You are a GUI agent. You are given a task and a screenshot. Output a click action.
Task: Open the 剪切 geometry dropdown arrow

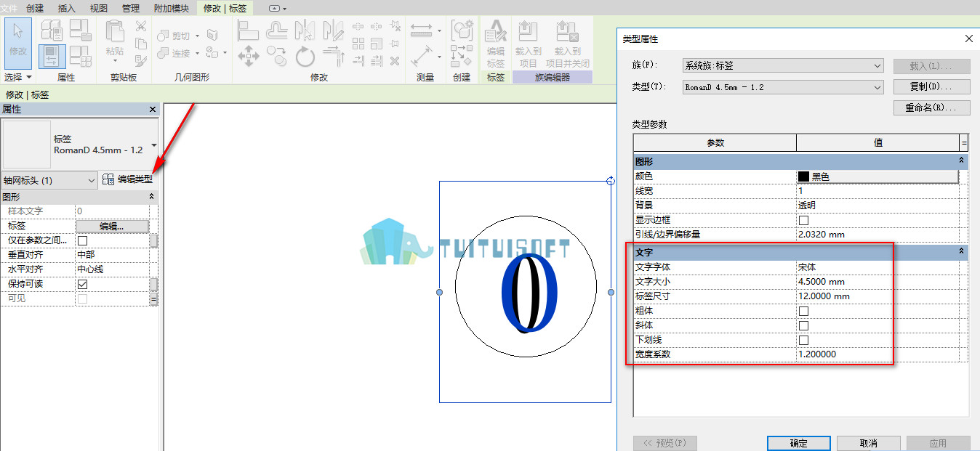tap(197, 36)
